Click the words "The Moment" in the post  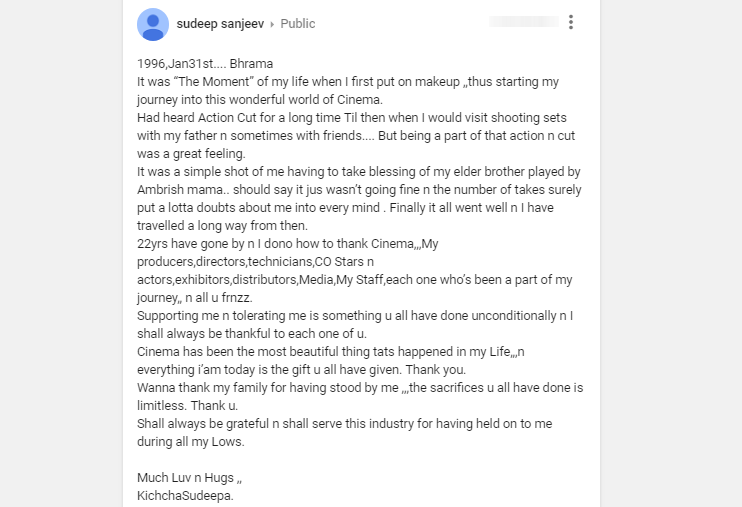point(213,81)
